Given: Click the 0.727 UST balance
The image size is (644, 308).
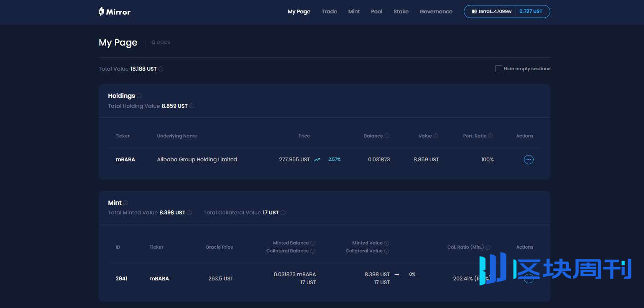Looking at the screenshot, I should [x=531, y=12].
